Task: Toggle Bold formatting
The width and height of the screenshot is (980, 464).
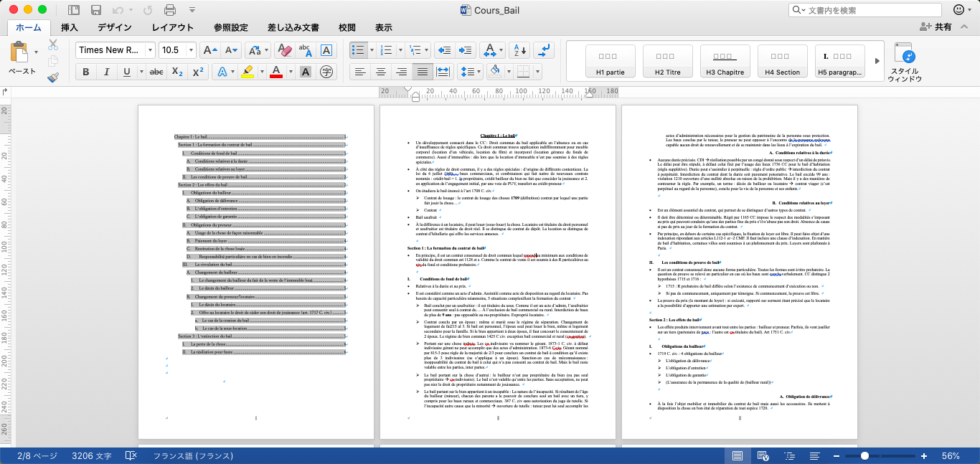Action: 86,72
